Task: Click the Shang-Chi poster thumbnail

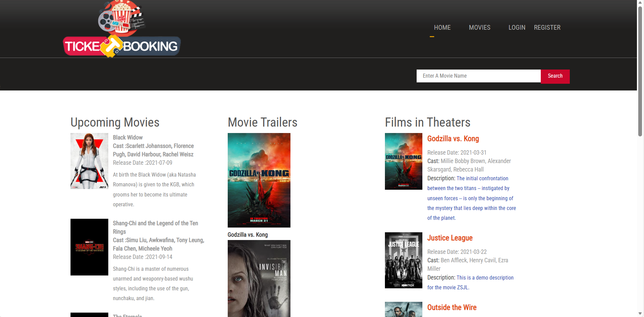Action: click(x=89, y=247)
